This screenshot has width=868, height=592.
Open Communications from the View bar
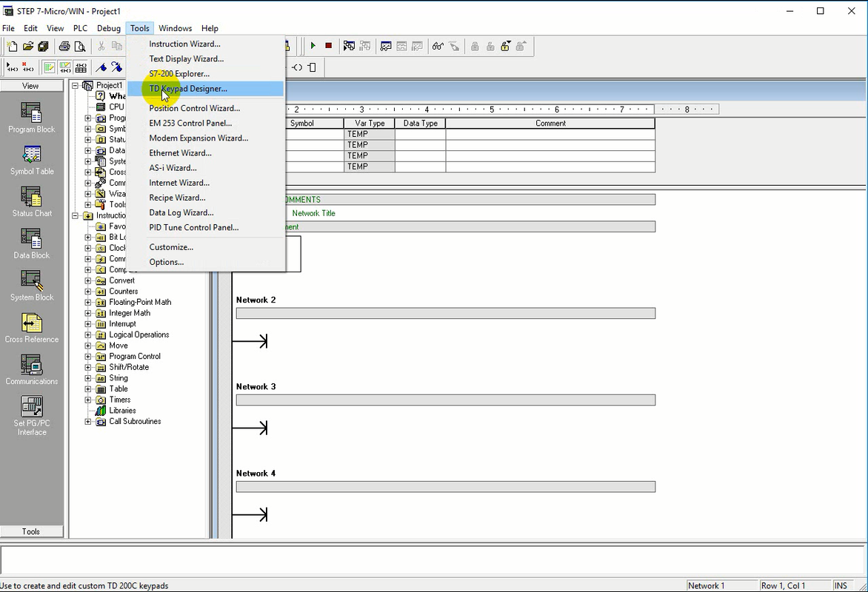tap(32, 370)
